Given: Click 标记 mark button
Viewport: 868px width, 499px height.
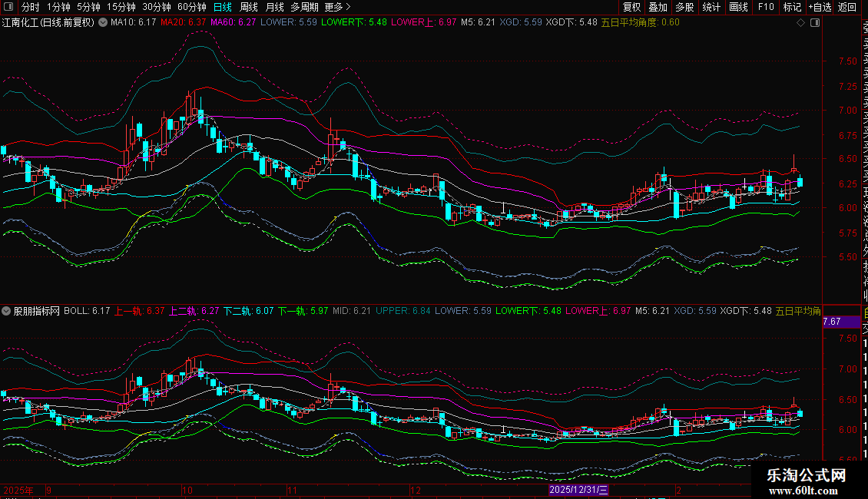Looking at the screenshot, I should 792,7.
